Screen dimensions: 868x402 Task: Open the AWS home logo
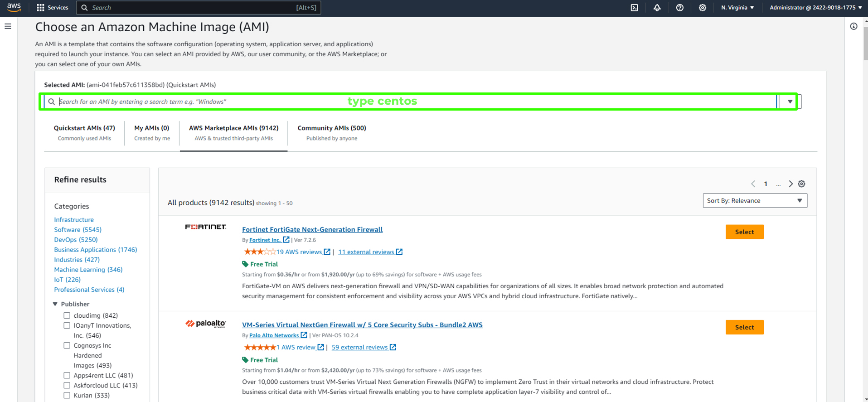pos(14,7)
